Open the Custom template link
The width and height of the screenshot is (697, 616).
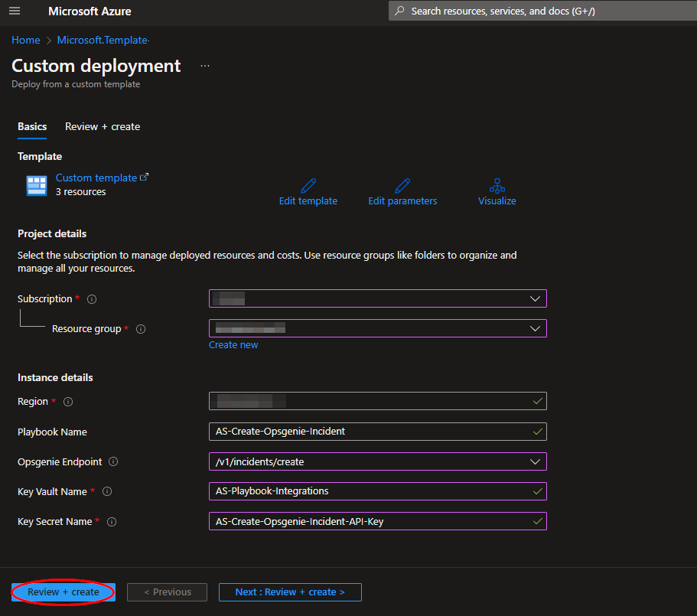click(x=96, y=178)
